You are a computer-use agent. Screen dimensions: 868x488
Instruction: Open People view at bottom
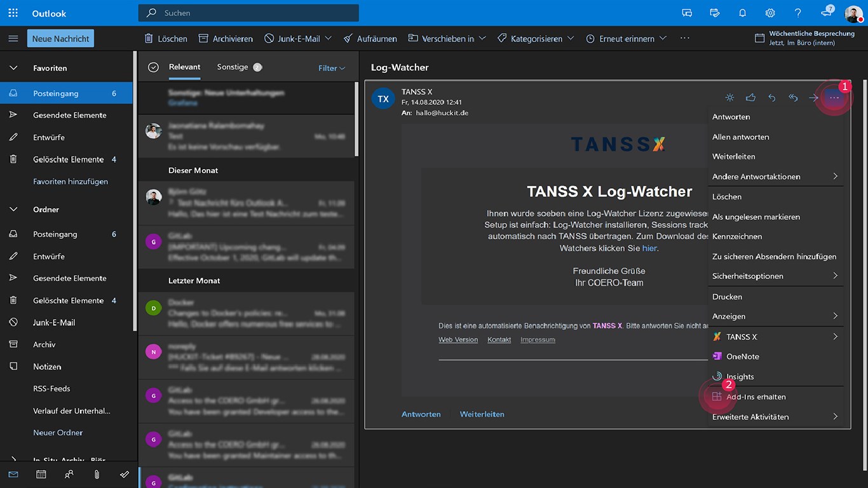69,474
